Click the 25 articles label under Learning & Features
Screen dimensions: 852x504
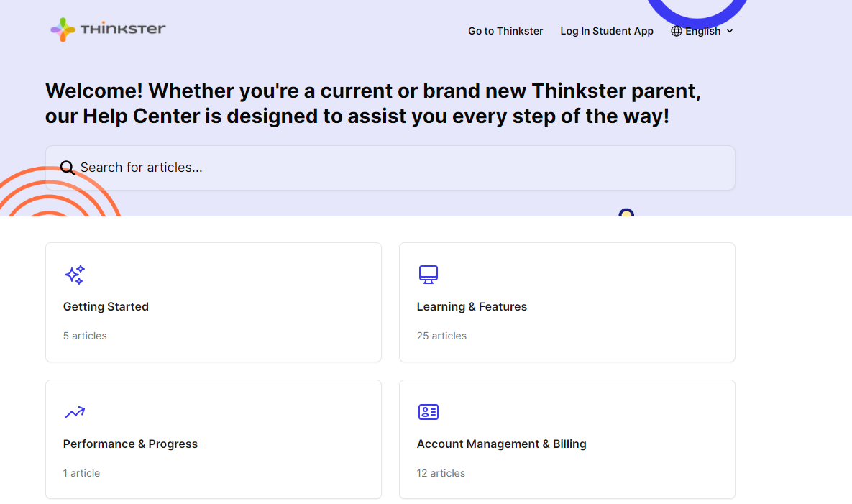[x=441, y=335]
